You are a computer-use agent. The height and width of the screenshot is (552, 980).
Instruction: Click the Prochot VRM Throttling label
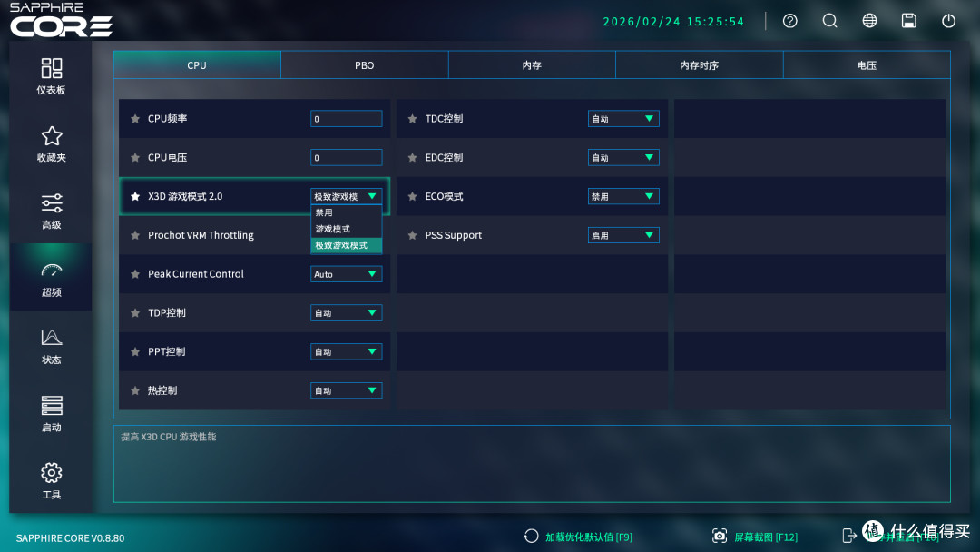(201, 235)
